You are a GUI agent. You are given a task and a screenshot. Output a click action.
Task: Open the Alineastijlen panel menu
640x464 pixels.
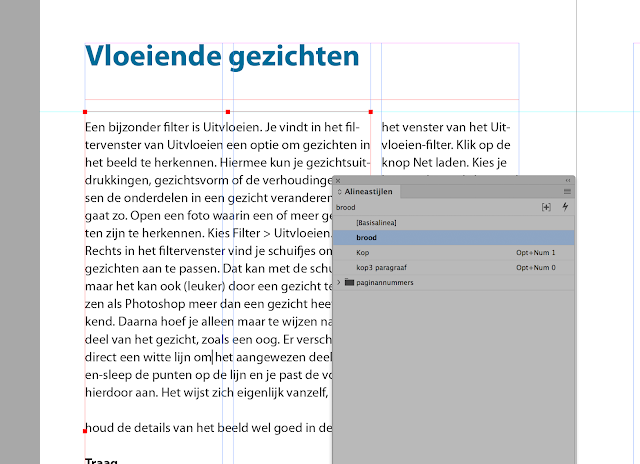pos(567,191)
